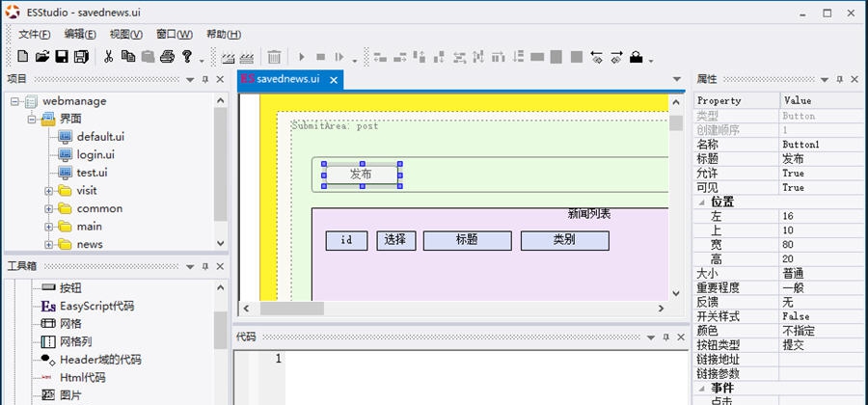Click the Copy toolbar icon
Image resolution: width=868 pixels, height=405 pixels.
pos(128,57)
